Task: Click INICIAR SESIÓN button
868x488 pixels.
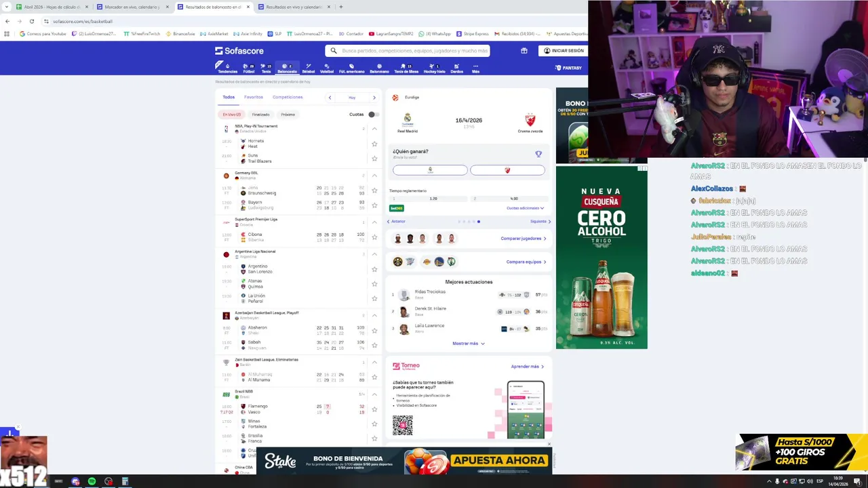Action: (563, 51)
